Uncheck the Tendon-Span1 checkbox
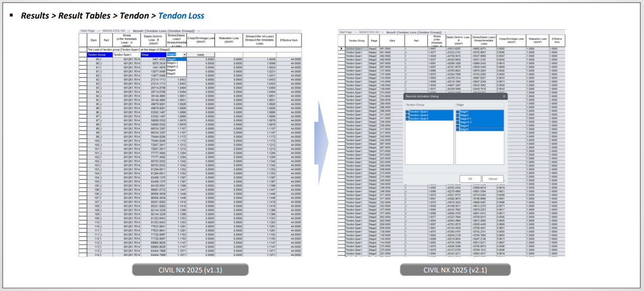644x291 pixels. [407, 112]
